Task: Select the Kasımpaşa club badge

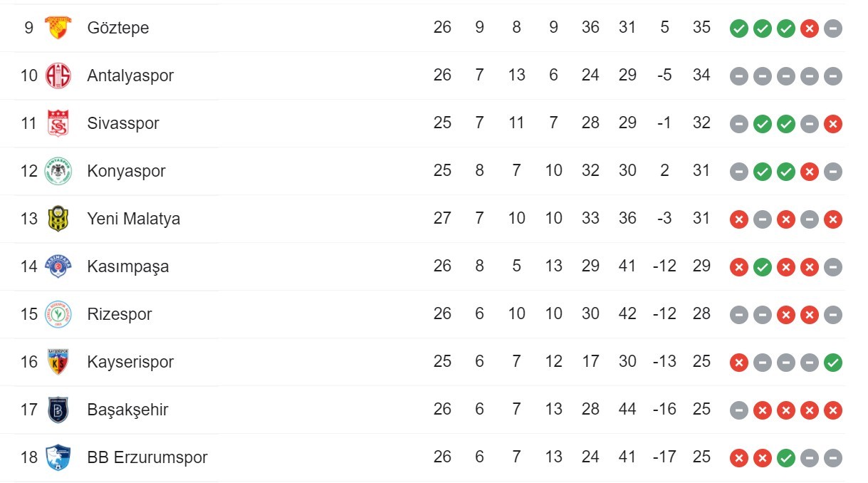Action: point(58,266)
